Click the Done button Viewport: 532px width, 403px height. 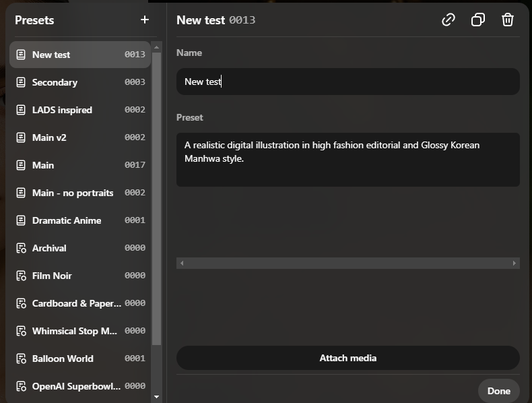click(498, 391)
